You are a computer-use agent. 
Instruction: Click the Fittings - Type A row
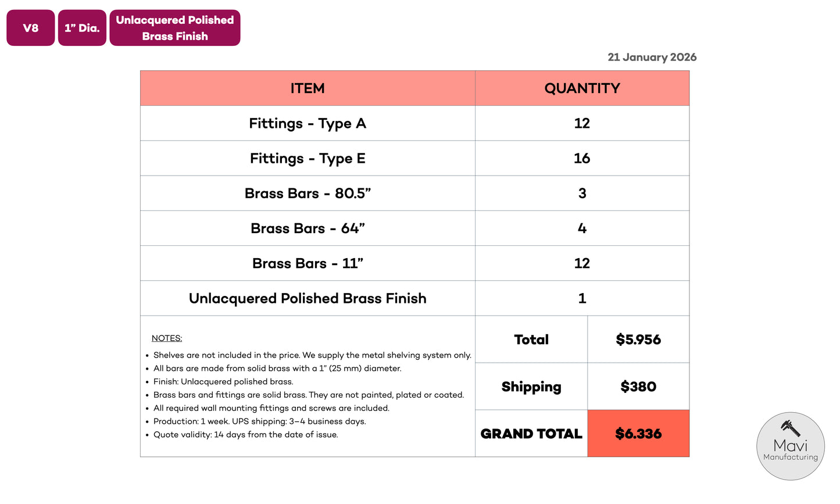tap(308, 123)
